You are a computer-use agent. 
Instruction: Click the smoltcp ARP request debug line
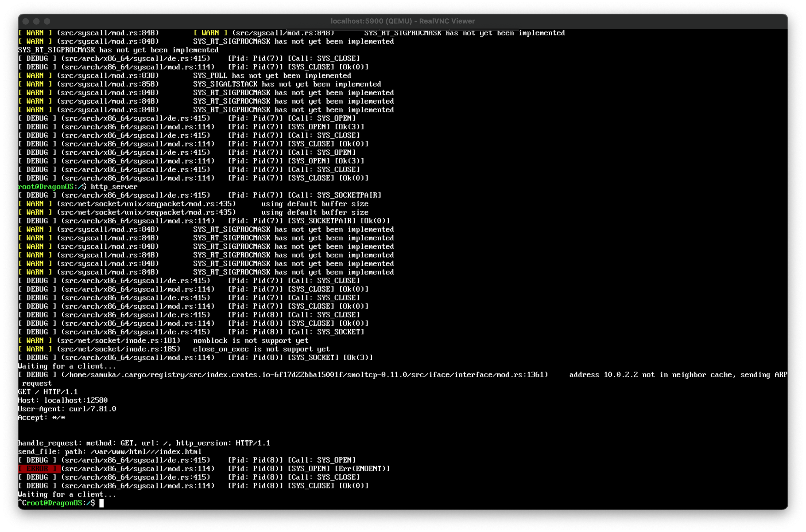coord(402,375)
